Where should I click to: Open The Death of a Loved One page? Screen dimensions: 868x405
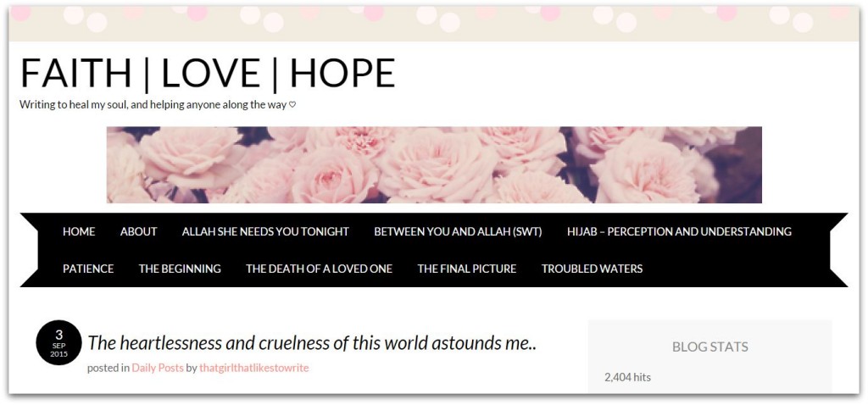(x=319, y=269)
